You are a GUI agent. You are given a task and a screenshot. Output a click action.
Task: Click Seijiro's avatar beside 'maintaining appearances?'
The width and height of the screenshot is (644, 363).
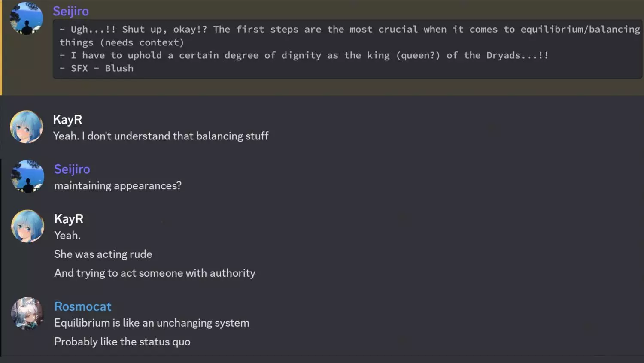(x=27, y=176)
